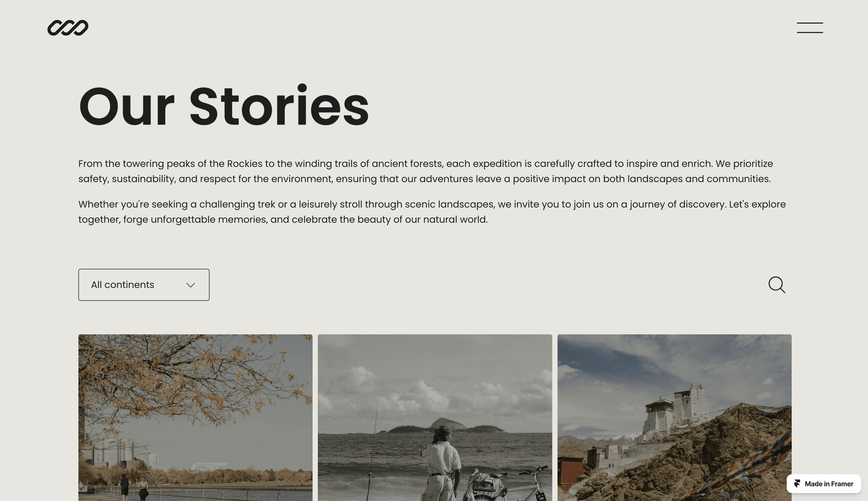Click the chain-link logo in the header
The height and width of the screenshot is (501, 868).
(68, 28)
